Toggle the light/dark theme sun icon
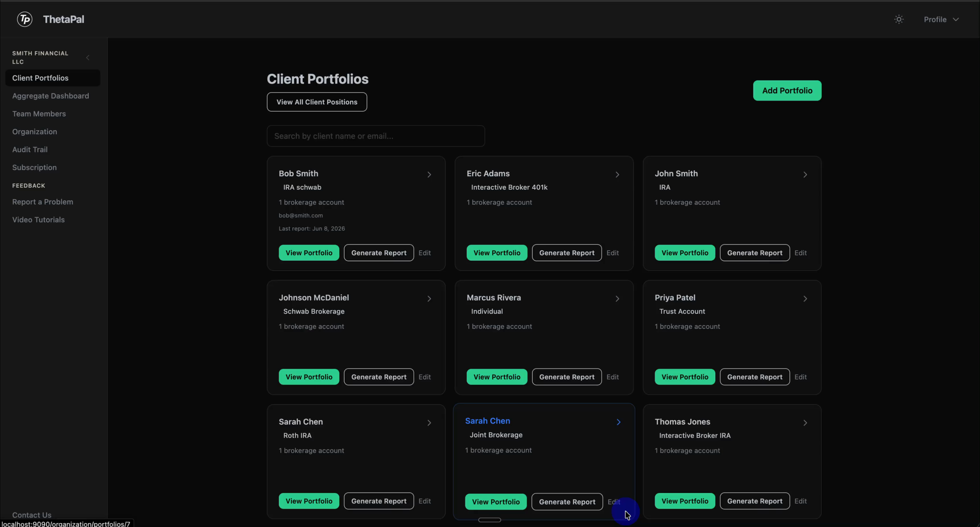980x527 pixels. pyautogui.click(x=899, y=19)
